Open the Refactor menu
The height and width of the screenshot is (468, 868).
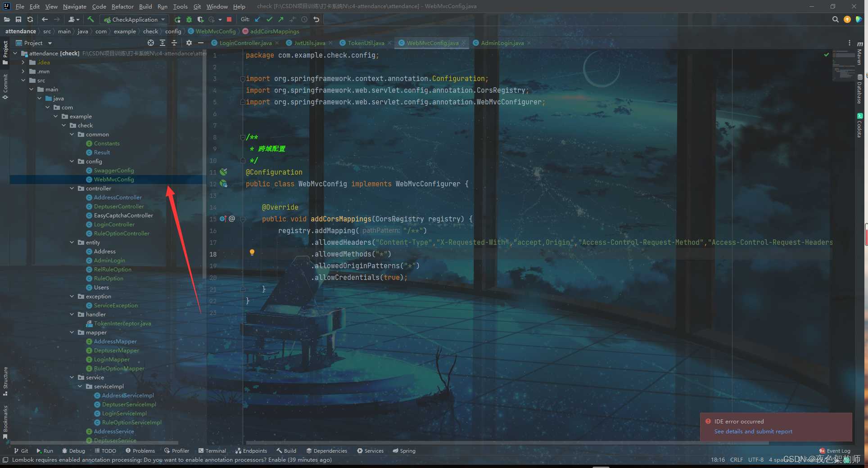coord(122,6)
